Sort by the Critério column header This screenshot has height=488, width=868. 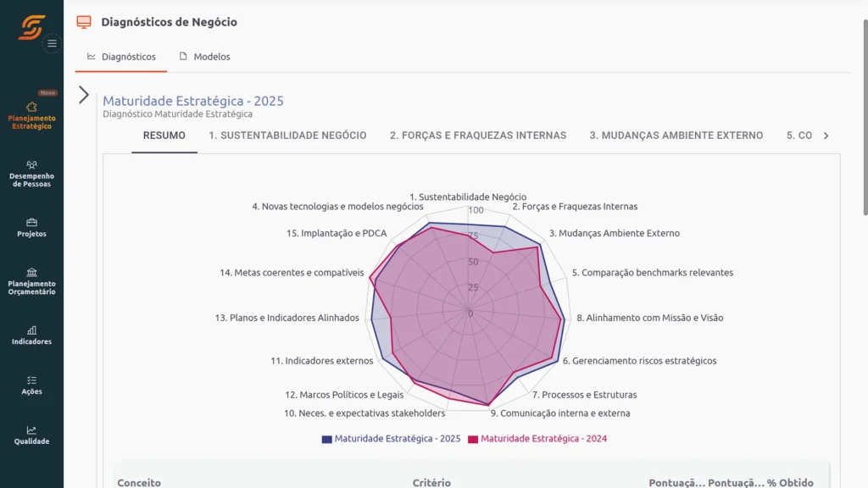[x=431, y=482]
